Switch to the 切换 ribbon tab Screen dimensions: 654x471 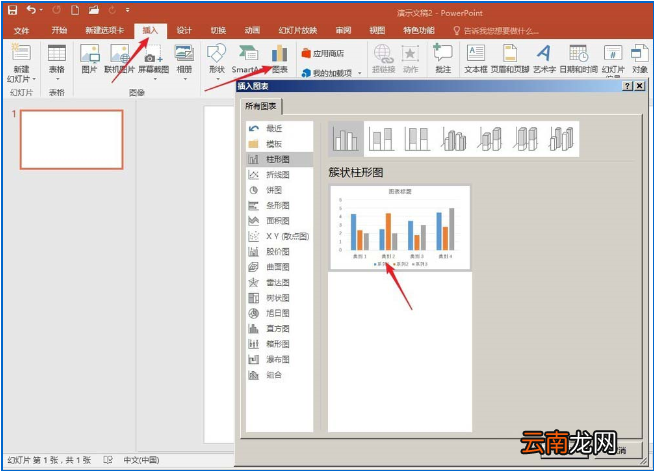click(x=218, y=30)
